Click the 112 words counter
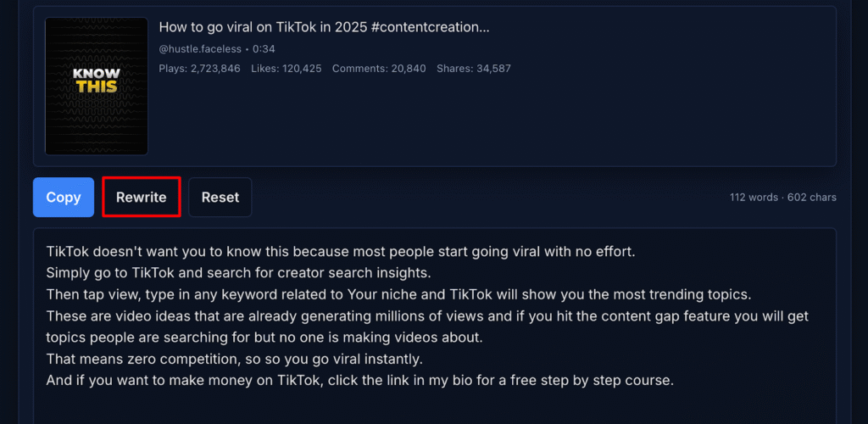868x424 pixels. (x=754, y=198)
